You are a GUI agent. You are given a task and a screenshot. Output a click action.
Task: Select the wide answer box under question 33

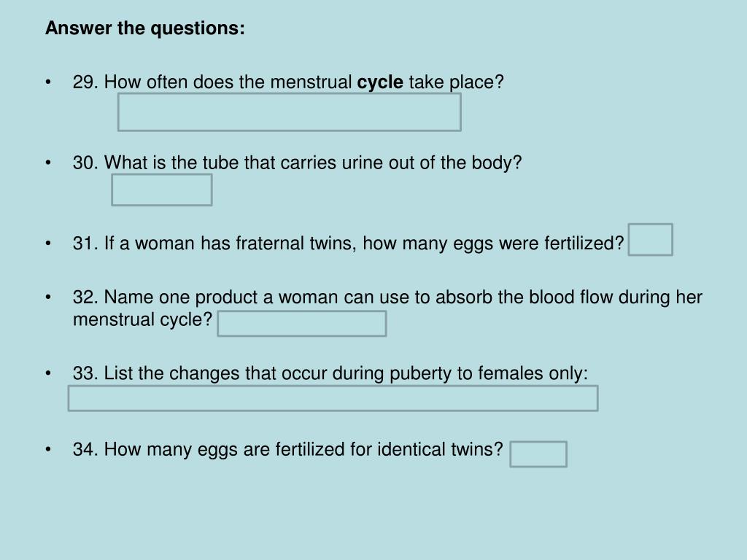coord(333,398)
